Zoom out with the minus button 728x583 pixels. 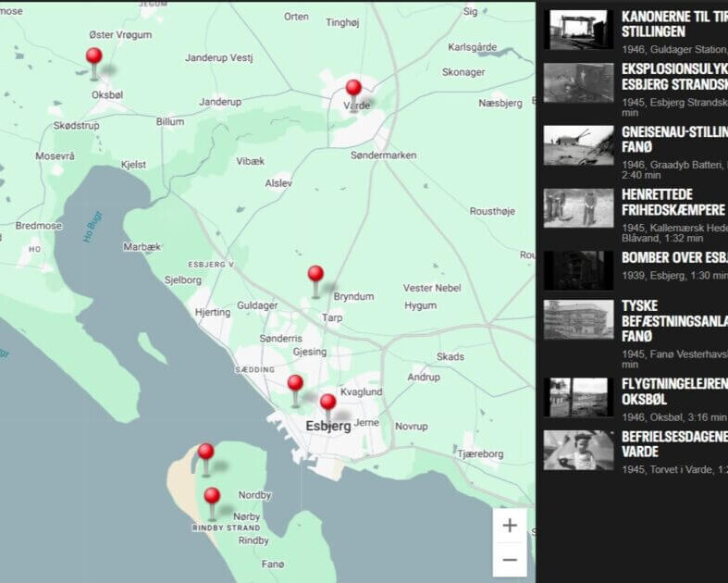pyautogui.click(x=510, y=560)
